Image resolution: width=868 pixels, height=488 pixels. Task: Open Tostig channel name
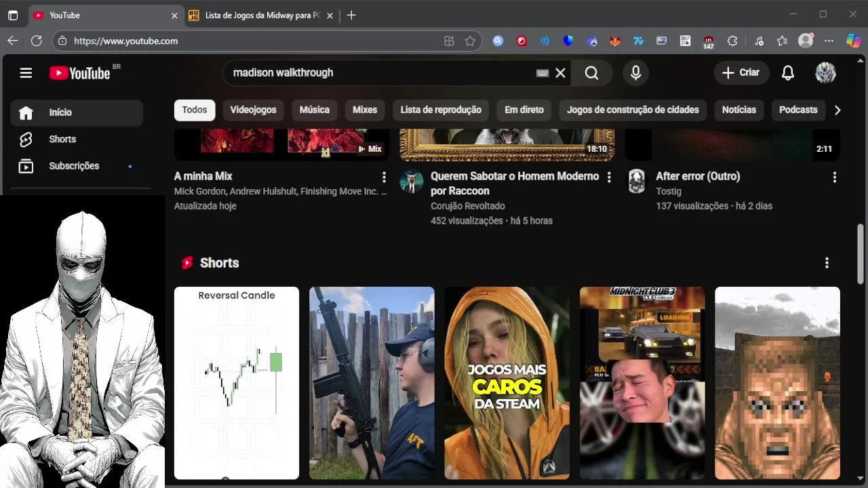click(x=669, y=191)
